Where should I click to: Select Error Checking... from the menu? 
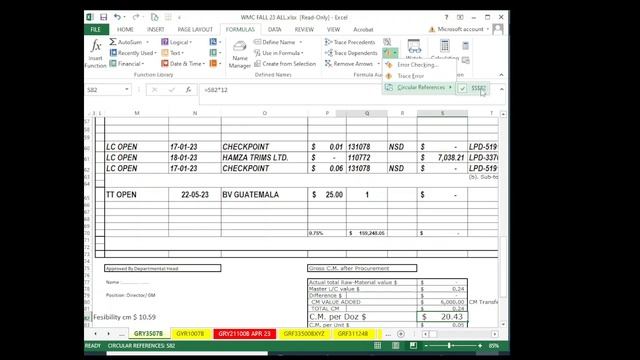(418, 65)
